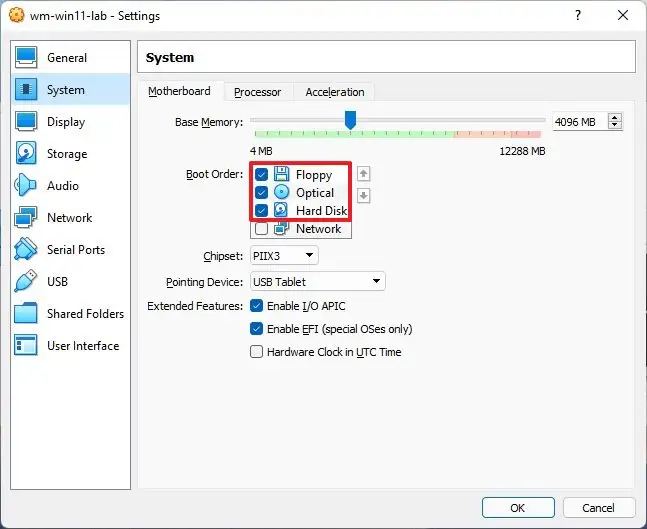This screenshot has height=529, width=647.
Task: Click the USB plug icon in sidebar
Action: click(x=26, y=281)
